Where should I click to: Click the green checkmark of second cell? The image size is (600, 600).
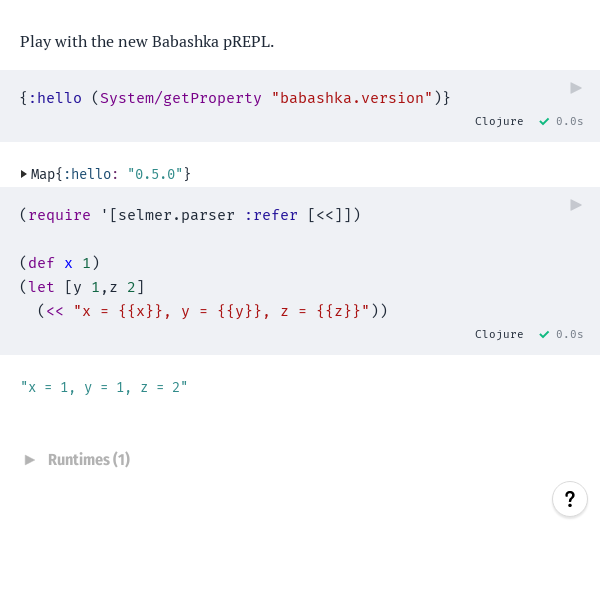544,334
